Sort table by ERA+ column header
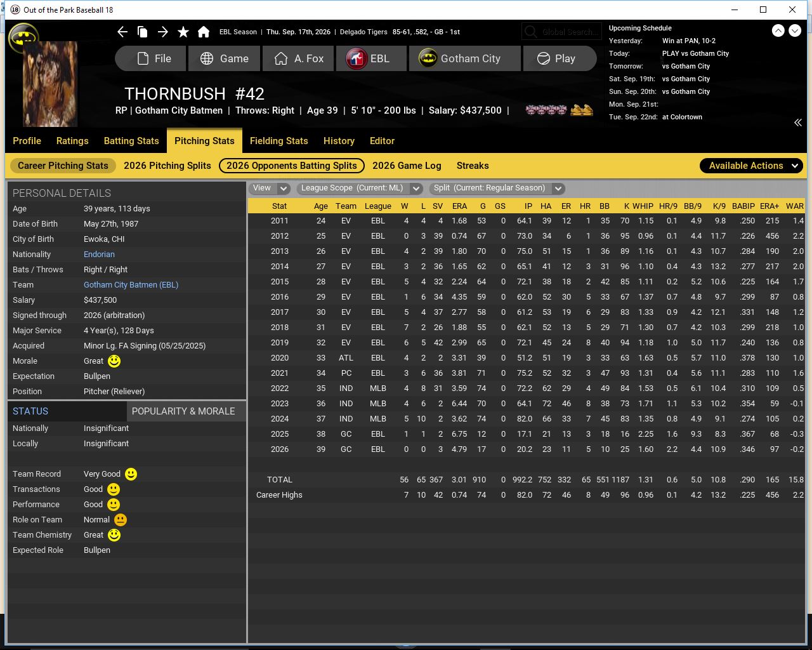 769,206
